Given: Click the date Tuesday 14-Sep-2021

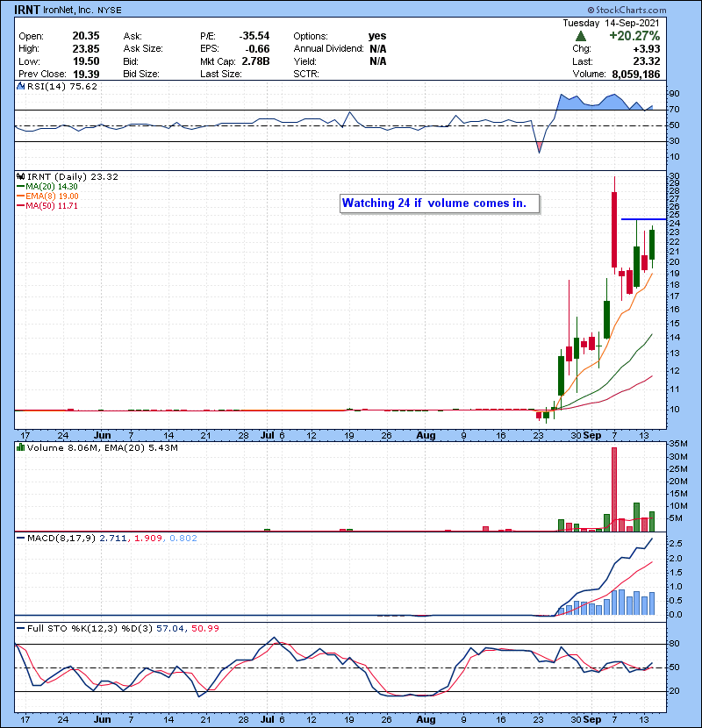Looking at the screenshot, I should [x=611, y=23].
